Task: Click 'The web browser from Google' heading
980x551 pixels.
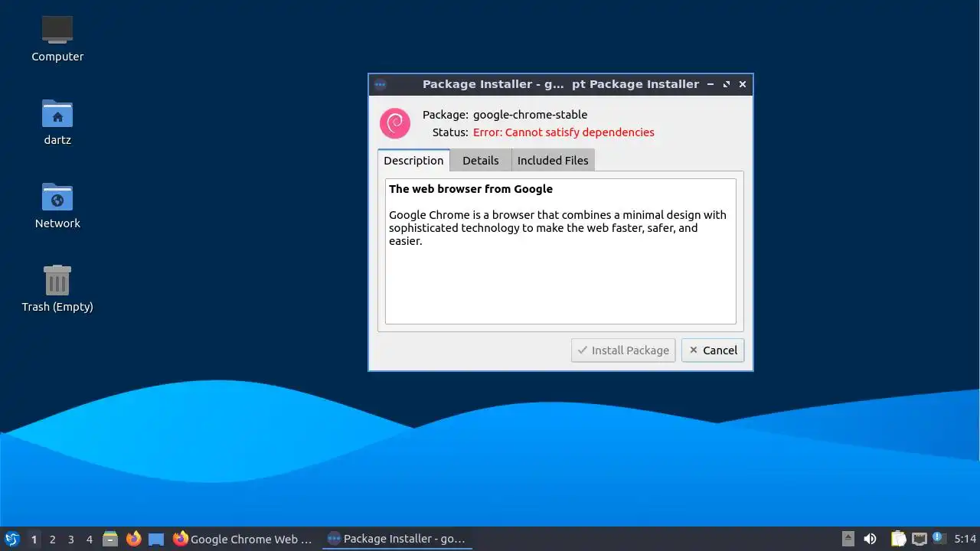Action: coord(471,189)
